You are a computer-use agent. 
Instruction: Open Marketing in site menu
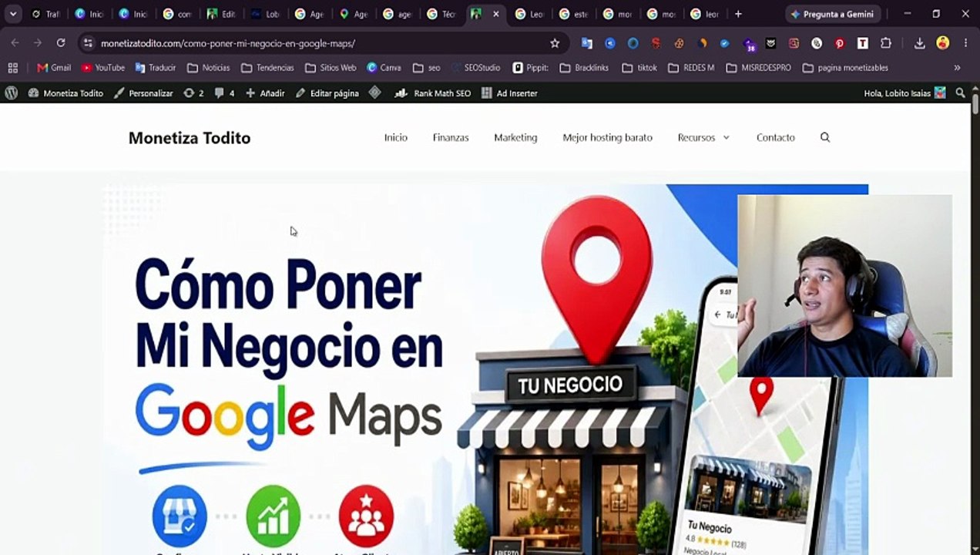click(x=515, y=137)
